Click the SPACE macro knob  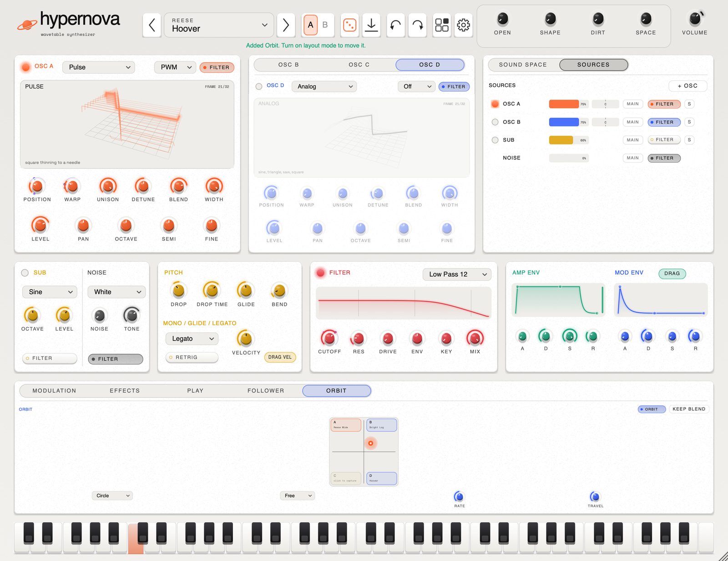(646, 19)
